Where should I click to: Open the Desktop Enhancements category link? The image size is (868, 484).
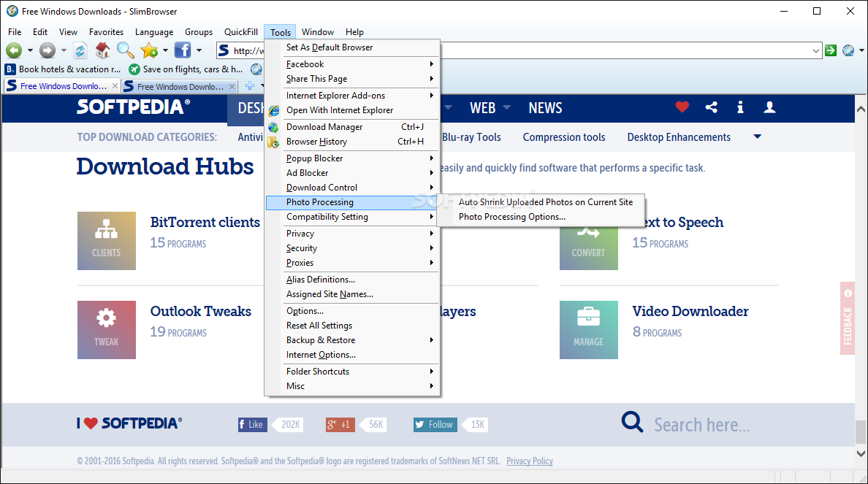point(679,137)
